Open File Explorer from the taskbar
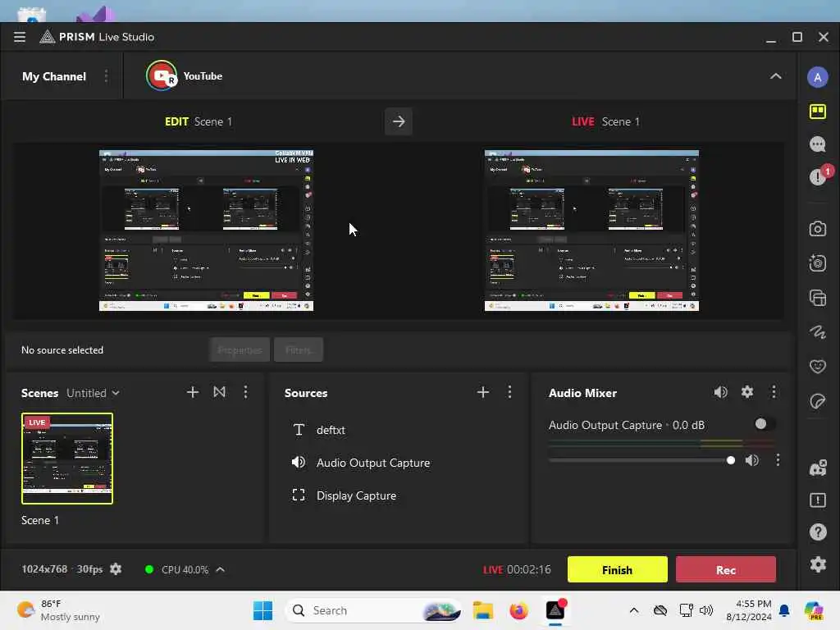840x630 pixels. point(482,610)
